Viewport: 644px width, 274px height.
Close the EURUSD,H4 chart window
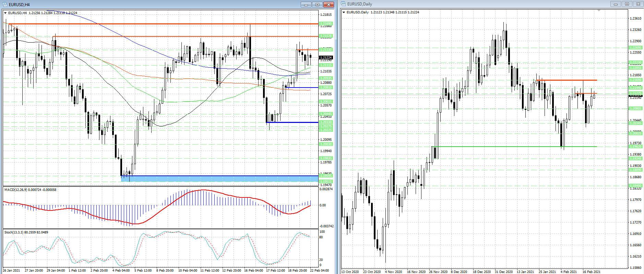pos(329,4)
